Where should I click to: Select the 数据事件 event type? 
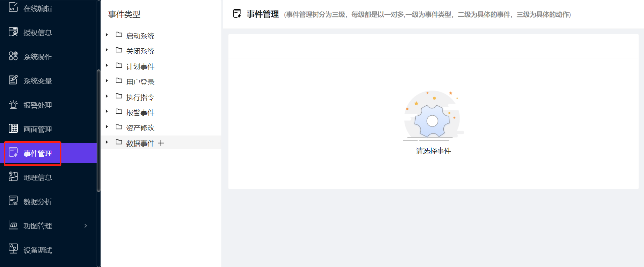coord(140,143)
